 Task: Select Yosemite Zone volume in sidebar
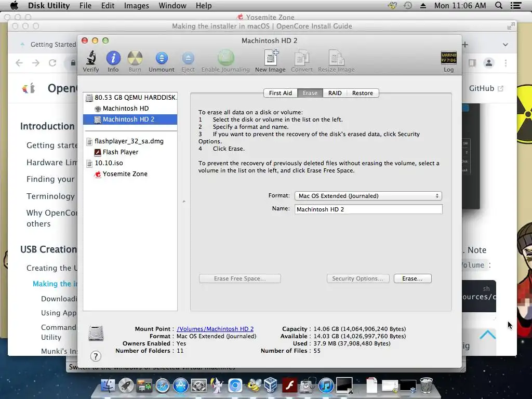tap(130, 174)
